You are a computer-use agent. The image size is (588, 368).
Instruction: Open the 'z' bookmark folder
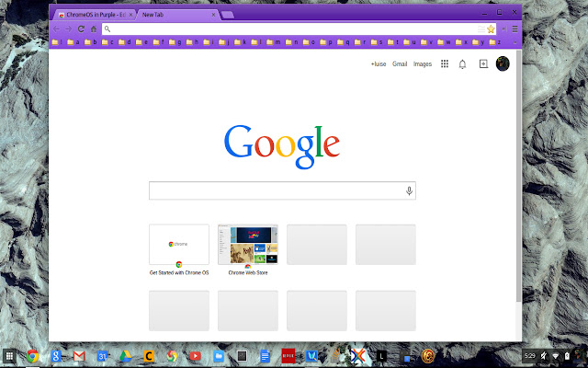click(x=495, y=42)
